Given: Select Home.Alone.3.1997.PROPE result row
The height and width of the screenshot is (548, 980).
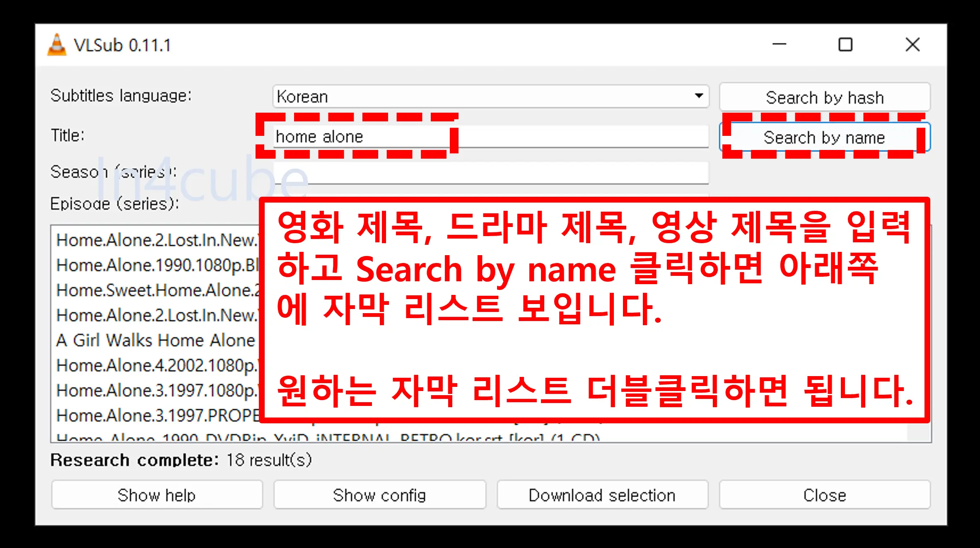Looking at the screenshot, I should click(157, 415).
